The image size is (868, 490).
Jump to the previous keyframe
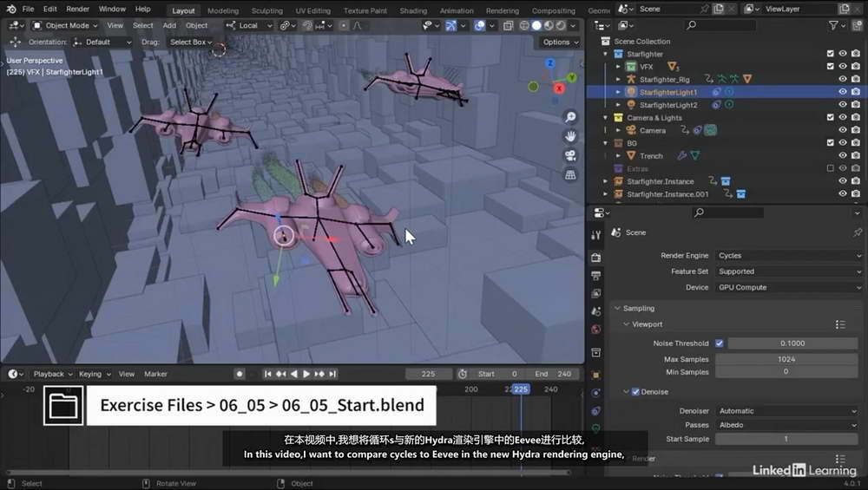(x=280, y=374)
